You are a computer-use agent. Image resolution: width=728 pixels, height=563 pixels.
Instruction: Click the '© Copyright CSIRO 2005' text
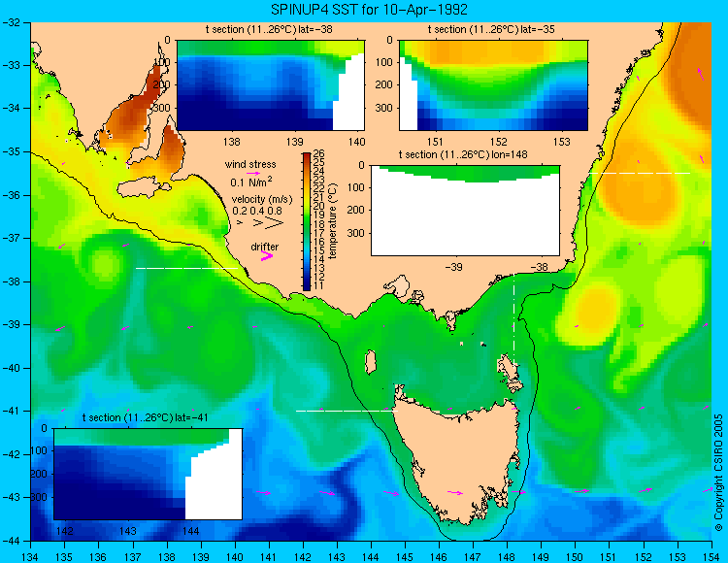point(719,473)
